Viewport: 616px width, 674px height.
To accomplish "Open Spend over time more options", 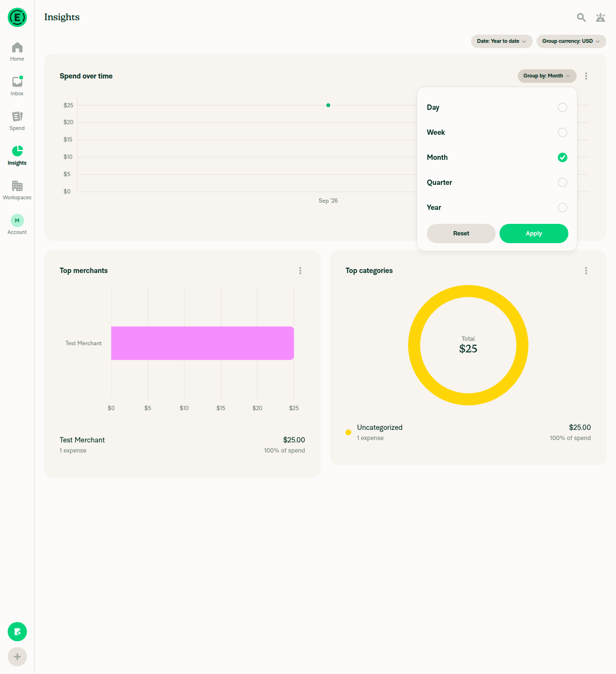I will click(x=586, y=76).
